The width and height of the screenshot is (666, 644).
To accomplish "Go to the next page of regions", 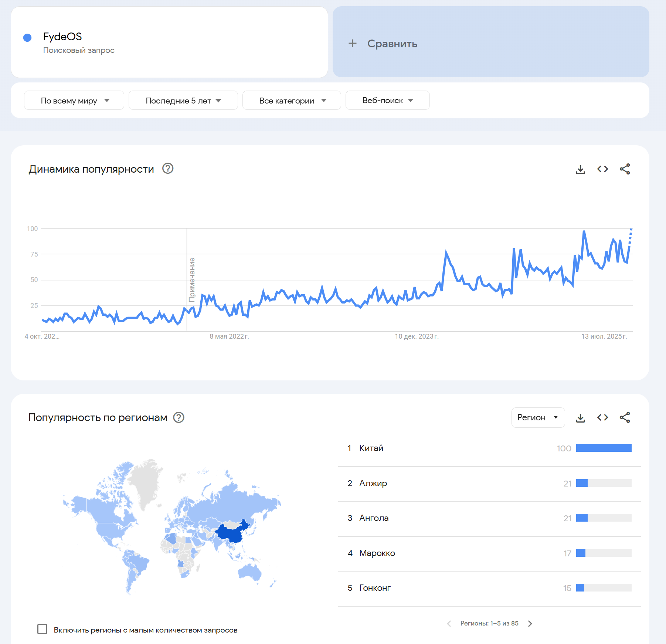I will tap(530, 624).
